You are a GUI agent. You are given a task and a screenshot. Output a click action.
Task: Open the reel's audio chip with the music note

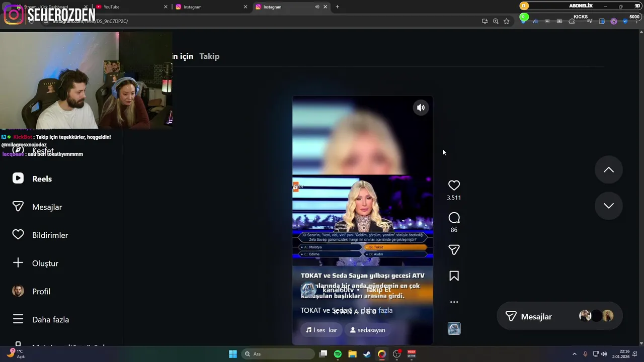(x=321, y=330)
